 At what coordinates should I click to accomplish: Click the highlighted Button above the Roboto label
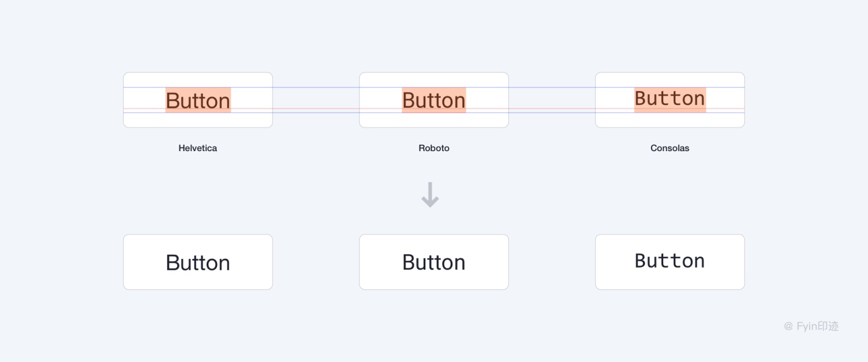pyautogui.click(x=434, y=100)
